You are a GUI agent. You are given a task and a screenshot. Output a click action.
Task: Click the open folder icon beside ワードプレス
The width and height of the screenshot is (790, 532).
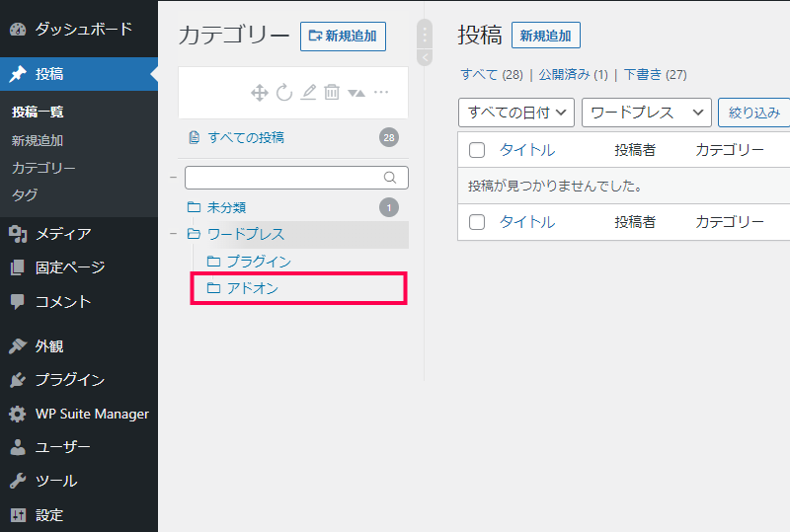[x=194, y=234]
